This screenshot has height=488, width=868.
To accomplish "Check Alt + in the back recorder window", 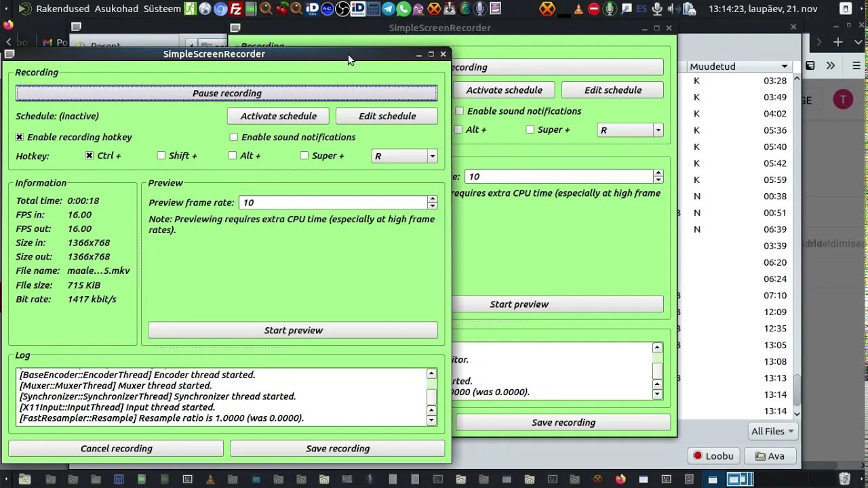I will click(458, 129).
